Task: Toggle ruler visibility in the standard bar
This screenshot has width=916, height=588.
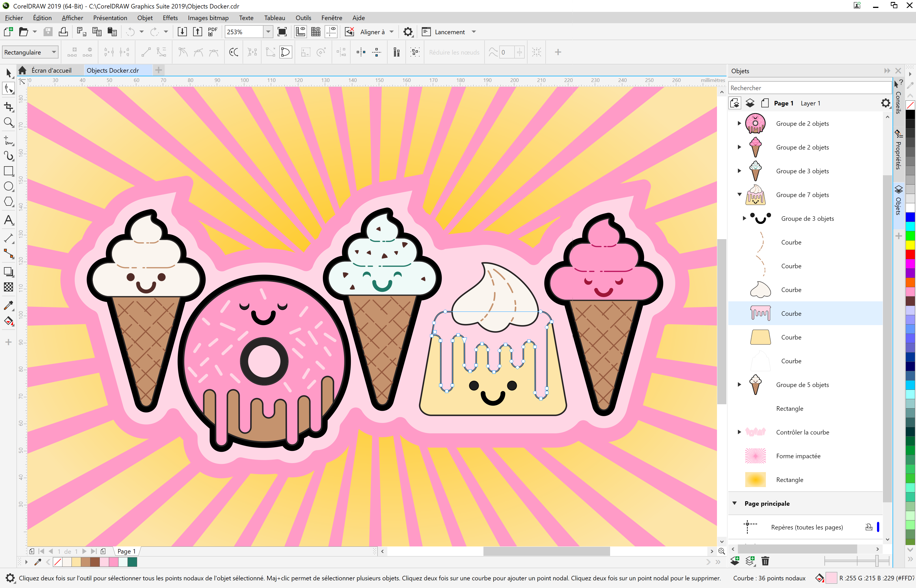Action: (300, 32)
